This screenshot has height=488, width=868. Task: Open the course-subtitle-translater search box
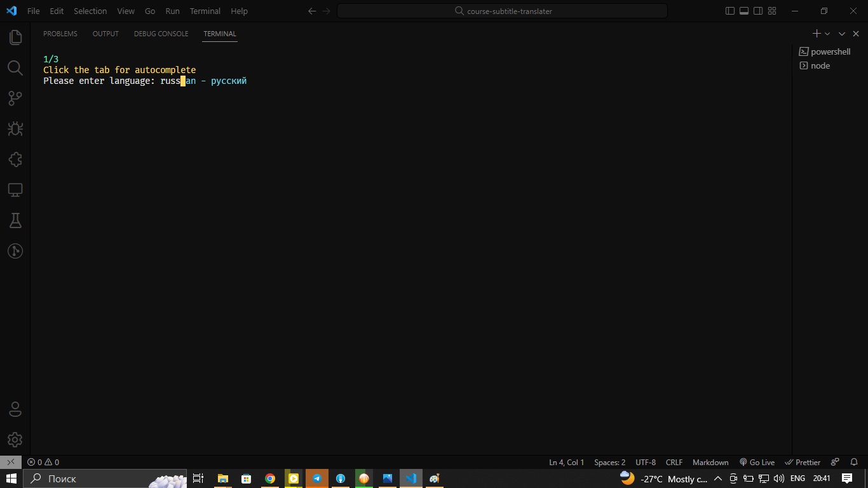tap(503, 11)
